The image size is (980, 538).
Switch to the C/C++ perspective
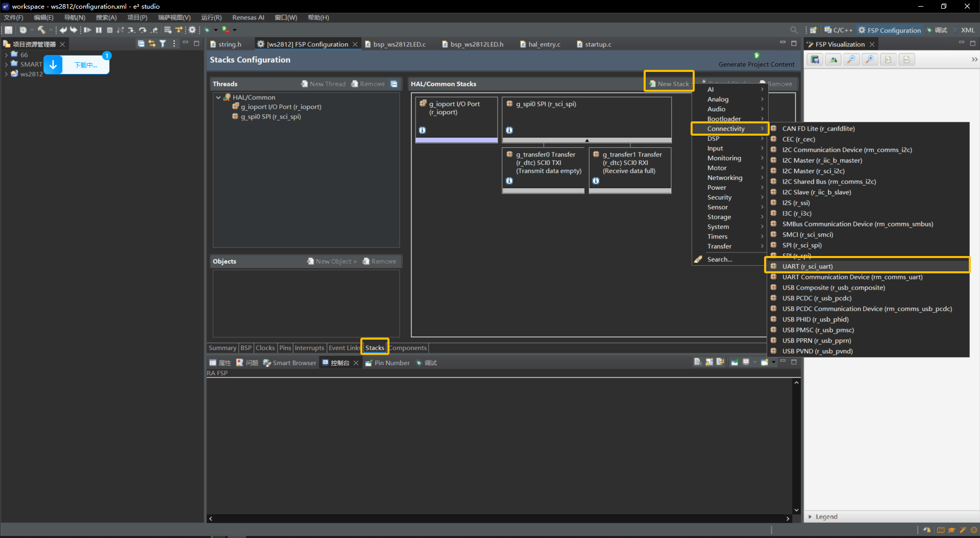click(838, 30)
